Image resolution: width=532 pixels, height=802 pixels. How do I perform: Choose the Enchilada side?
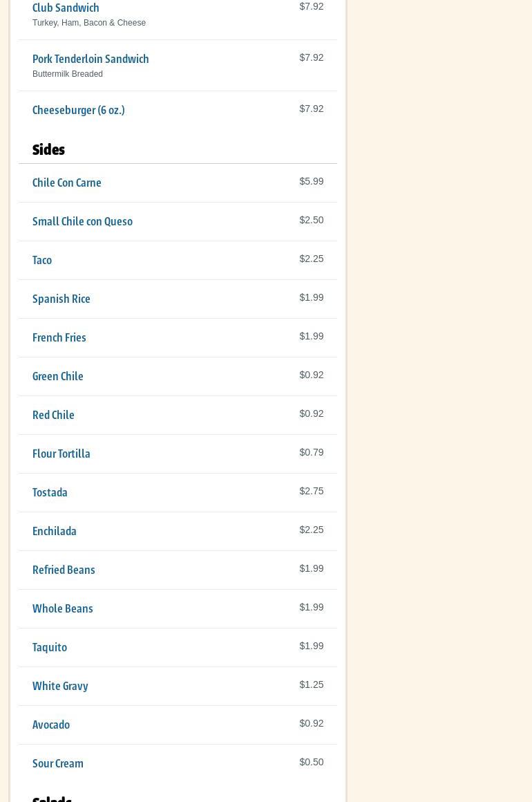click(55, 531)
